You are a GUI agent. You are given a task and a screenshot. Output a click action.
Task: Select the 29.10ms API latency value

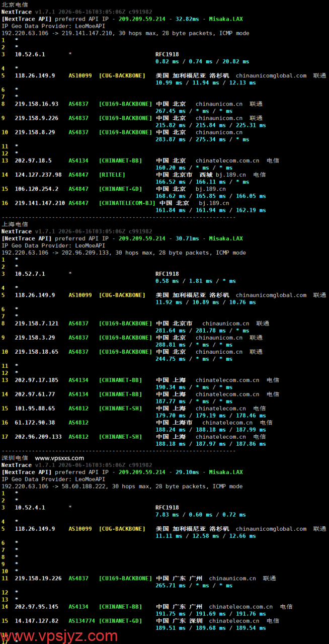187,472
